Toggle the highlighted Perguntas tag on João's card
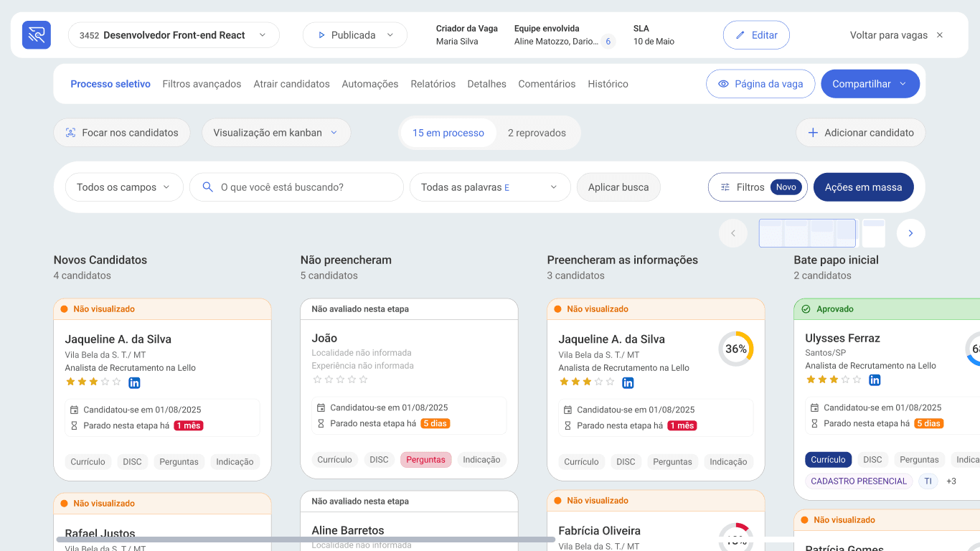This screenshot has height=551, width=980. pos(427,458)
